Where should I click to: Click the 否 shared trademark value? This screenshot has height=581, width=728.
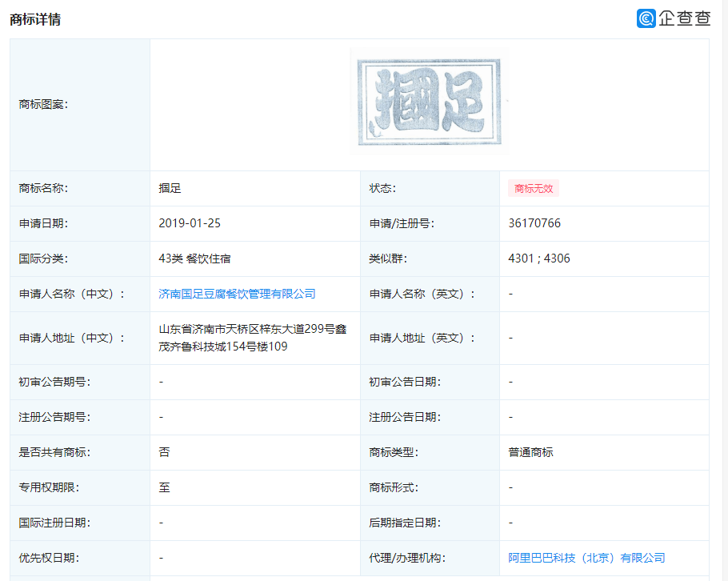point(164,452)
